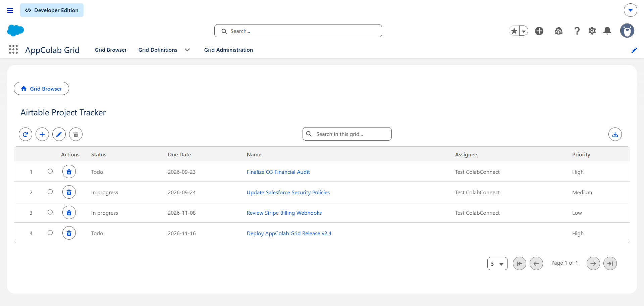The width and height of the screenshot is (644, 306).
Task: Click the Actions column header
Action: tap(70, 154)
